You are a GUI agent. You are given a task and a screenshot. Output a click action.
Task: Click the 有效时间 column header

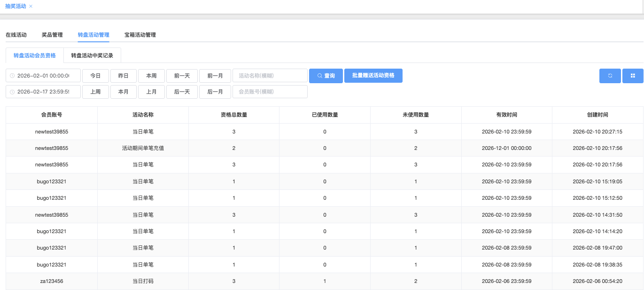(506, 115)
